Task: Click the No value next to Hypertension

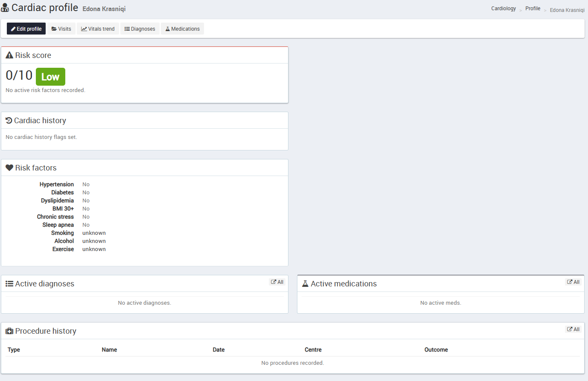Action: click(x=86, y=184)
